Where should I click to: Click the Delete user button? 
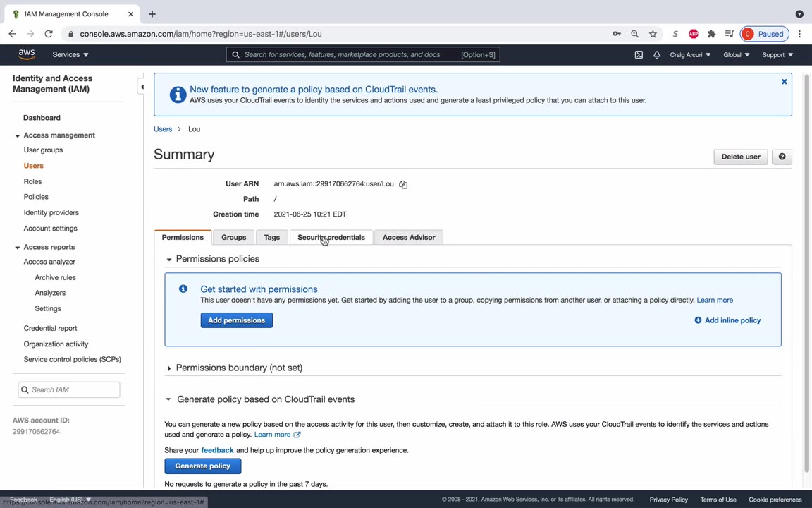741,157
